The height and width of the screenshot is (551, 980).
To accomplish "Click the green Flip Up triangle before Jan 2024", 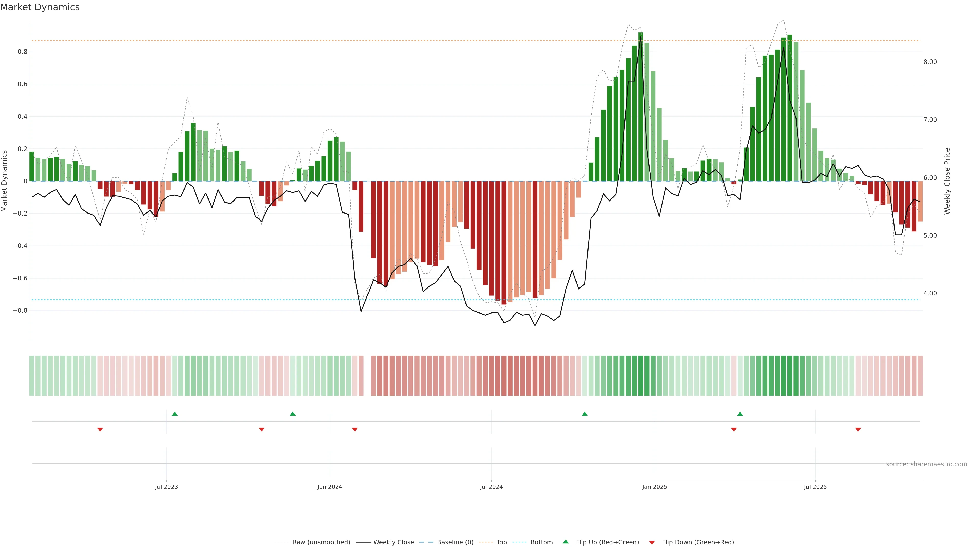I will (x=292, y=414).
